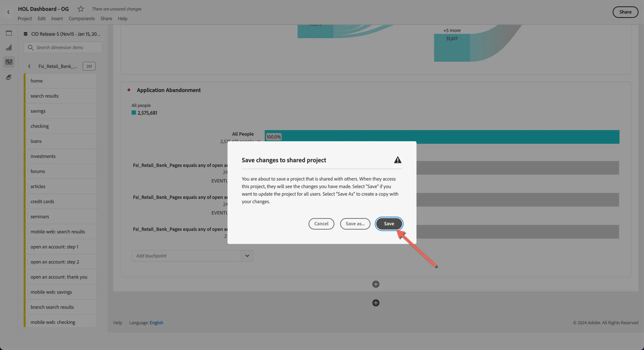The image size is (644, 350).
Task: Select the home dimension item
Action: pyautogui.click(x=60, y=81)
